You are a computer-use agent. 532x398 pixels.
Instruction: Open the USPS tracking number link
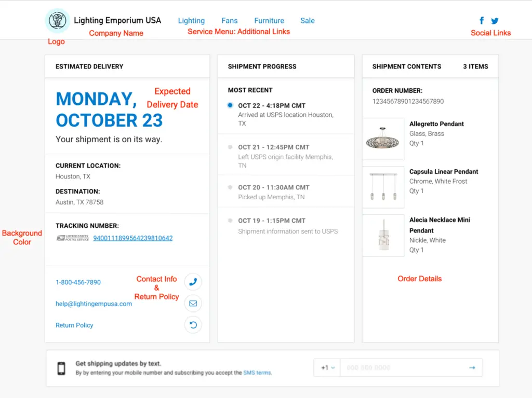[x=133, y=238]
